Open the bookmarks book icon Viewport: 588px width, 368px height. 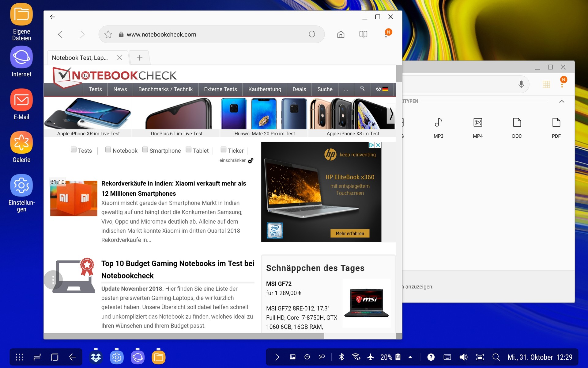tap(363, 34)
